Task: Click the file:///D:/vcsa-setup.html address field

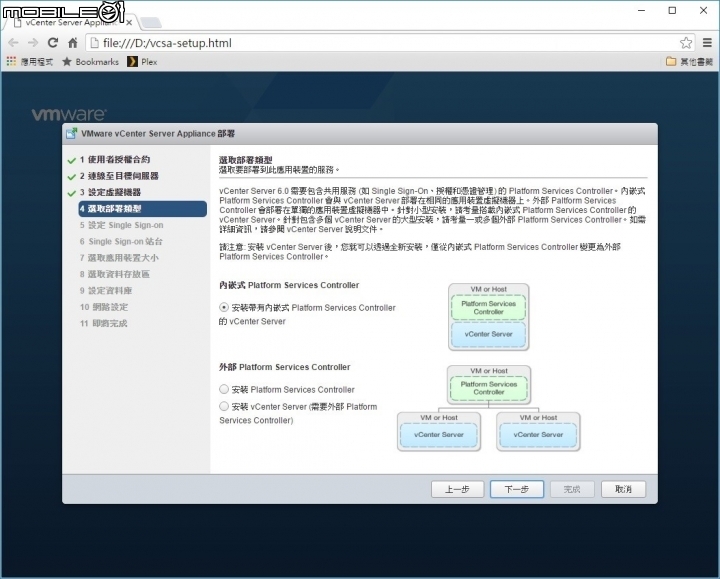Action: click(x=388, y=43)
